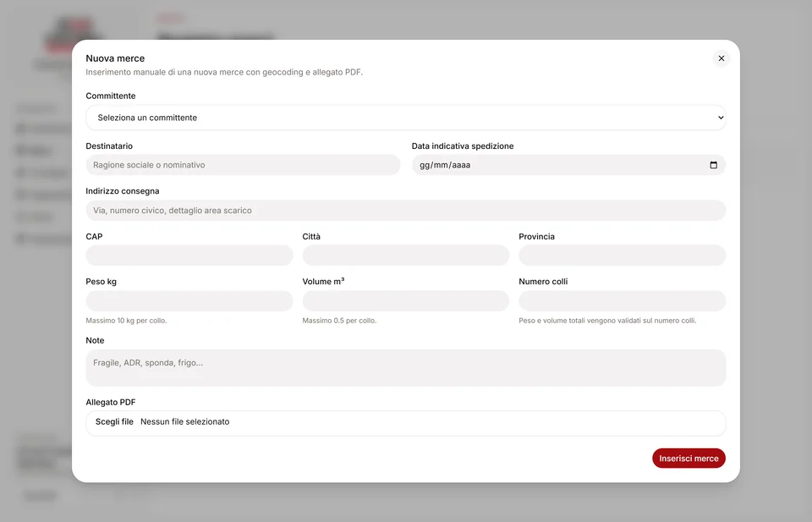The height and width of the screenshot is (522, 812).
Task: Click the geocoding and PDF subtitle text
Action: point(224,72)
